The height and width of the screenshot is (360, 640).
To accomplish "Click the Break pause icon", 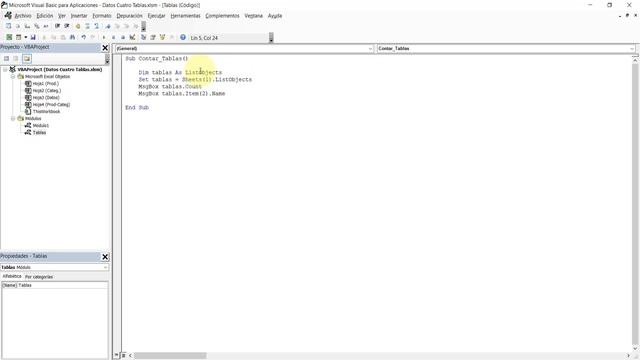I will [113, 37].
